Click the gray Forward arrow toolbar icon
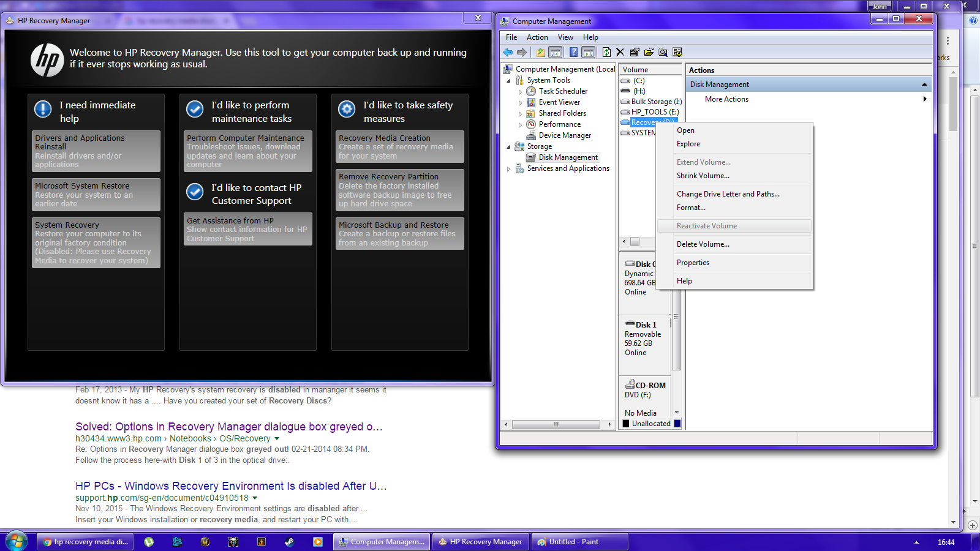 [x=521, y=53]
